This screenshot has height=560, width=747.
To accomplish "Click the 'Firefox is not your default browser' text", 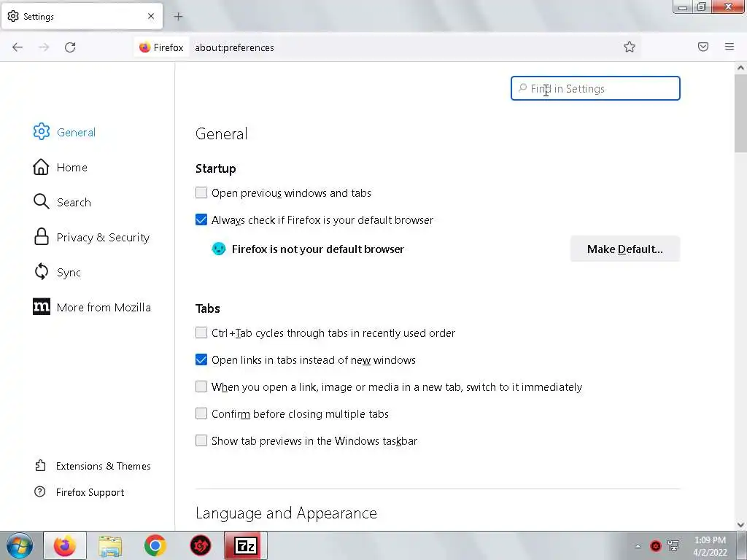I will 318,249.
